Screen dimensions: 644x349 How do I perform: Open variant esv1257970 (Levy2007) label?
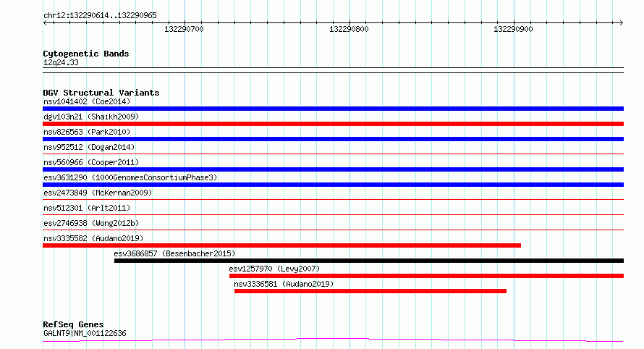(x=274, y=269)
